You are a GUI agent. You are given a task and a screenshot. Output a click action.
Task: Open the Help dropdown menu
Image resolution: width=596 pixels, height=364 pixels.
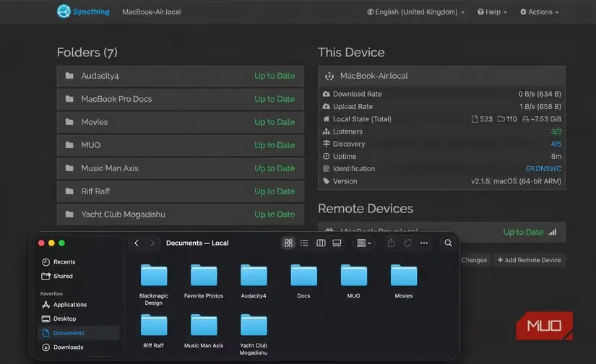[492, 12]
